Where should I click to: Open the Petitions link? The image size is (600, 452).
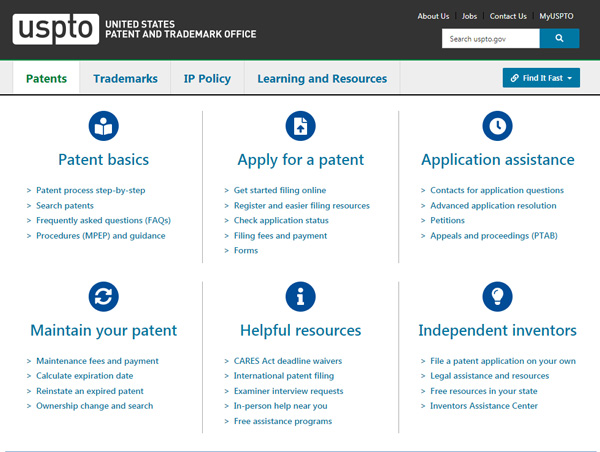click(x=447, y=220)
